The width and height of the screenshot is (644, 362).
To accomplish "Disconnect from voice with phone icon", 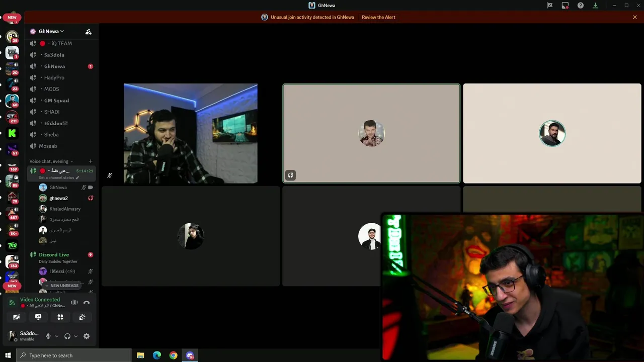I will pos(87,303).
